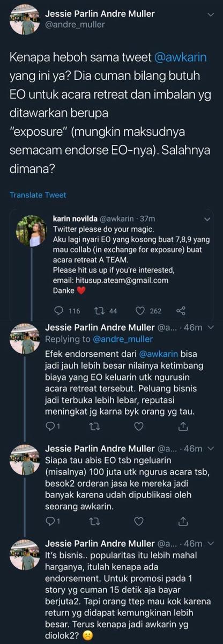This screenshot has width=223, height=644.
Task: View karin novilda's profile picture
Action: pyautogui.click(x=32, y=231)
